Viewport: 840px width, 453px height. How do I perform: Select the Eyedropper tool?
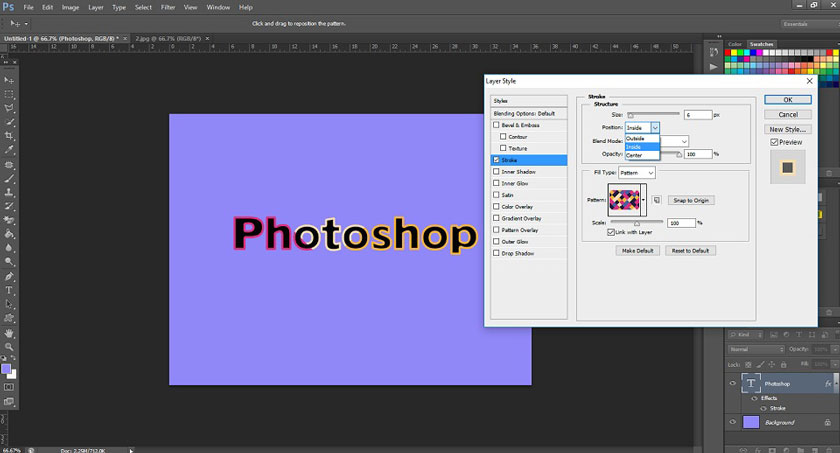pyautogui.click(x=9, y=150)
